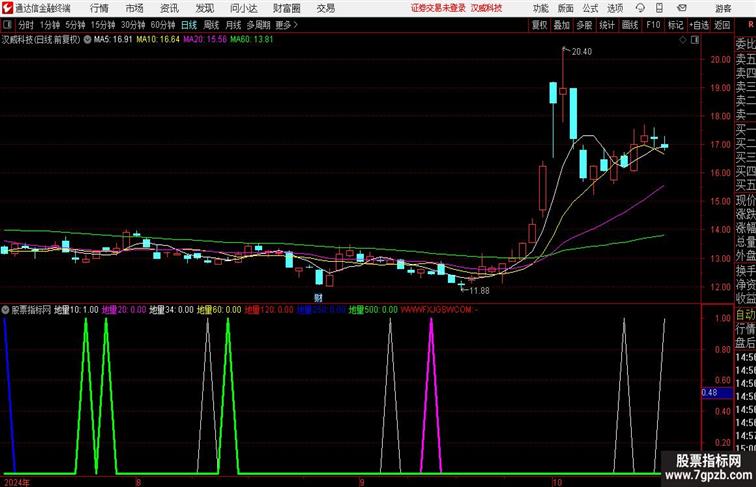Open the 多周期 multi-period view

[258, 25]
